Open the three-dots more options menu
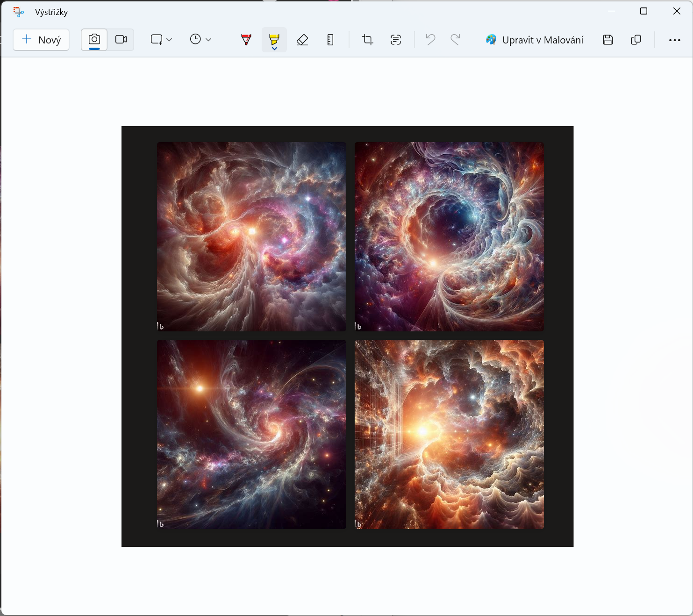Screen dimensions: 693x616 tap(675, 40)
